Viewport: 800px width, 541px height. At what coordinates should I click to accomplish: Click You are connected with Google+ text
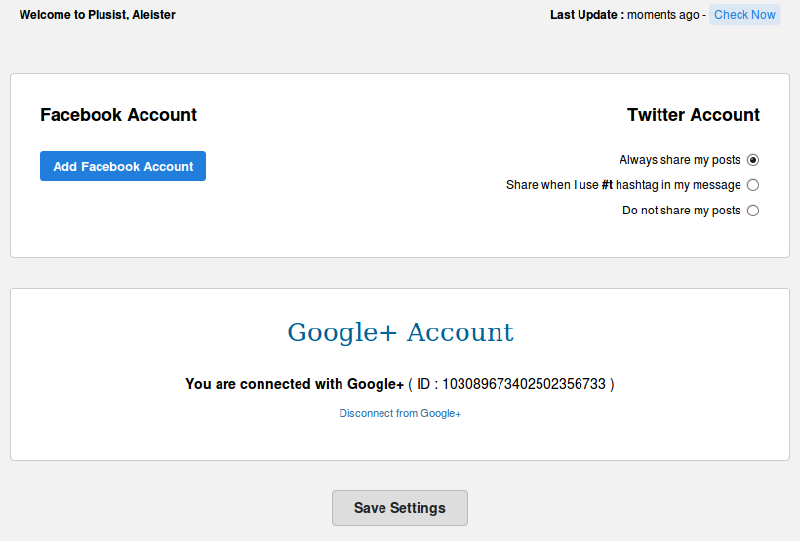[294, 384]
